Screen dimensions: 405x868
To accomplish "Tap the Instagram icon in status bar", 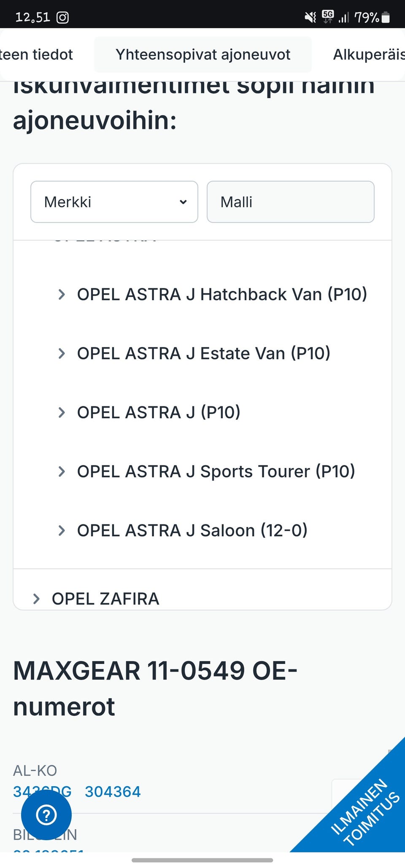I will coord(63,17).
